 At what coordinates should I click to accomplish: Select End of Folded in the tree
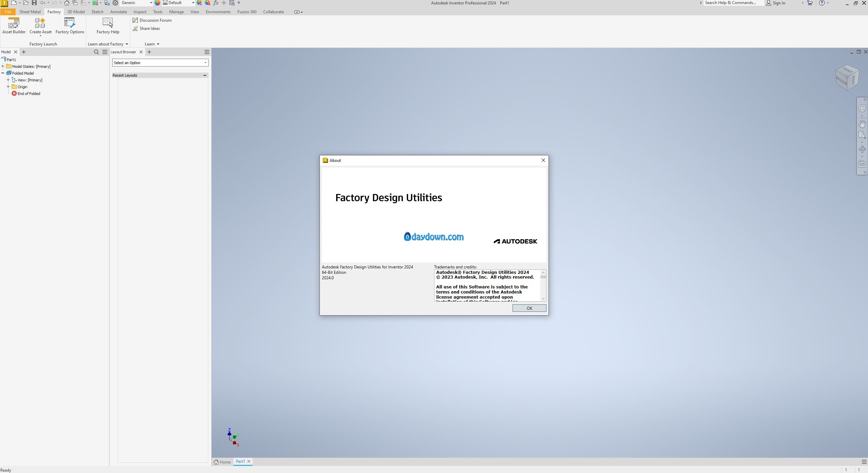click(x=26, y=94)
